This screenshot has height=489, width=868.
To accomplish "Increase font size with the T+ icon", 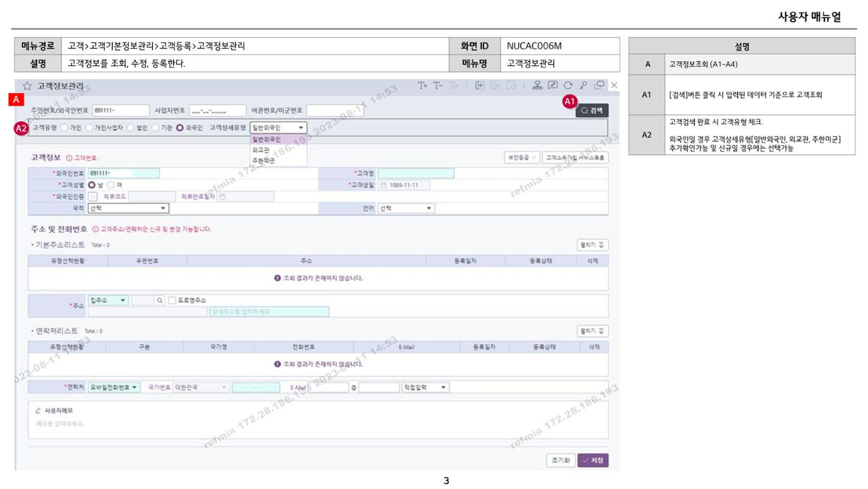I will click(422, 86).
